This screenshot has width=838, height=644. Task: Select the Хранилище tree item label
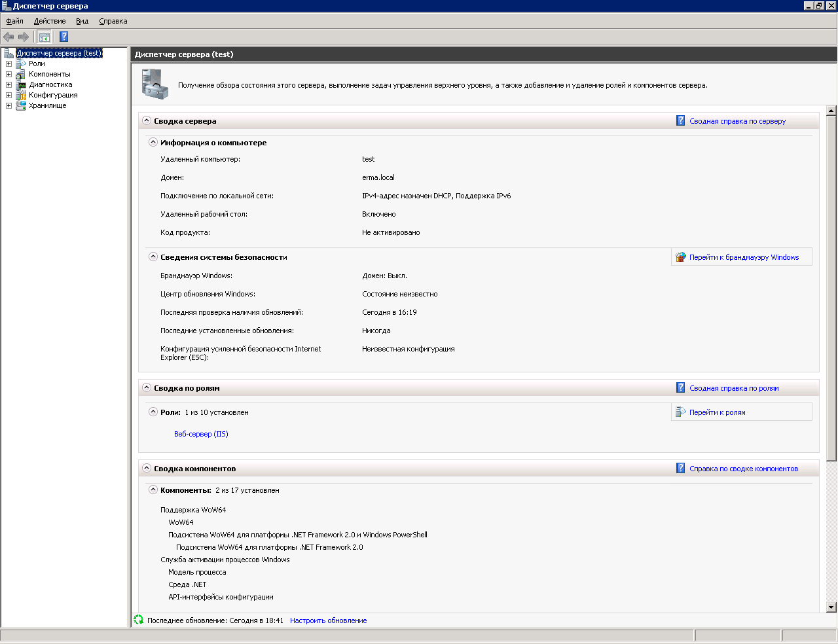[x=47, y=105]
